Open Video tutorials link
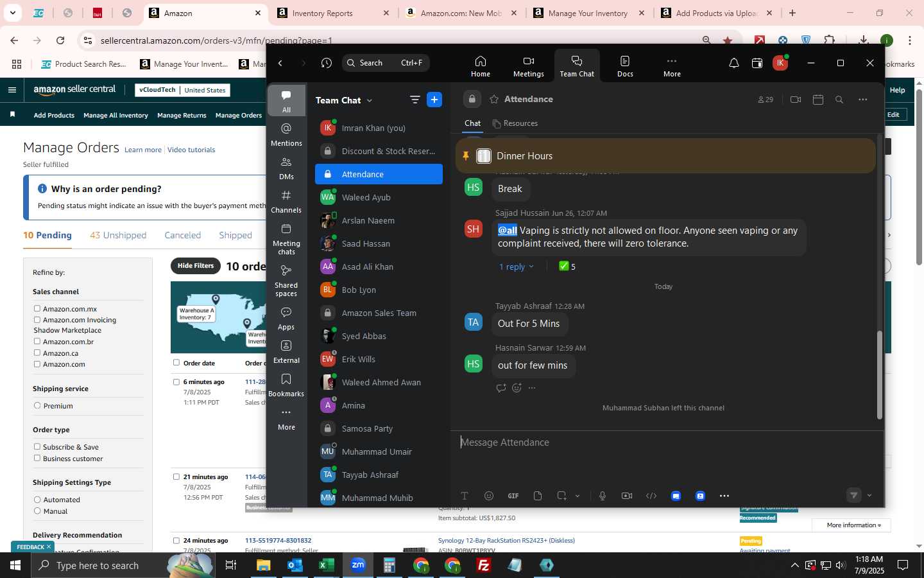The image size is (924, 578). pos(191,150)
